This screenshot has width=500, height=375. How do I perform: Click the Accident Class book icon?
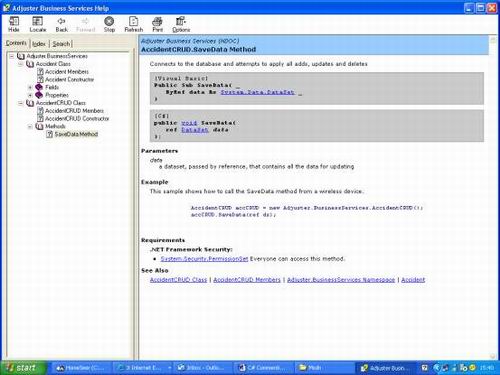[30, 64]
